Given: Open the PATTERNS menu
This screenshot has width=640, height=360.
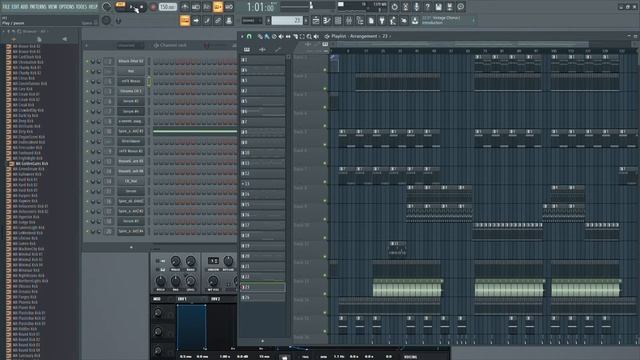Looking at the screenshot, I should coord(38,7).
